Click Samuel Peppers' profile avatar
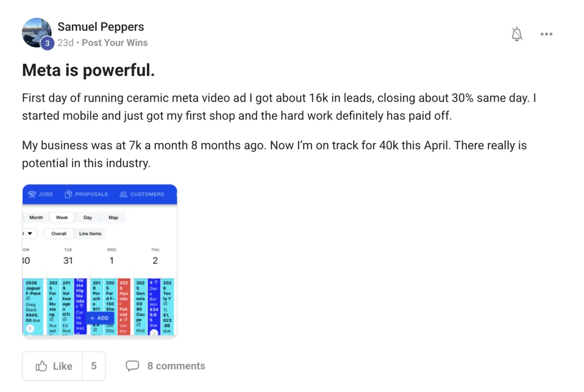 [x=37, y=33]
